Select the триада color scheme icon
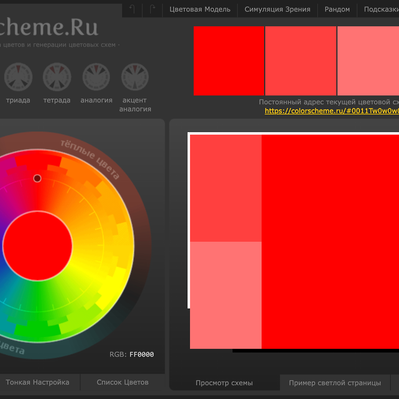Viewport: 399px width, 399px height. pos(18,77)
